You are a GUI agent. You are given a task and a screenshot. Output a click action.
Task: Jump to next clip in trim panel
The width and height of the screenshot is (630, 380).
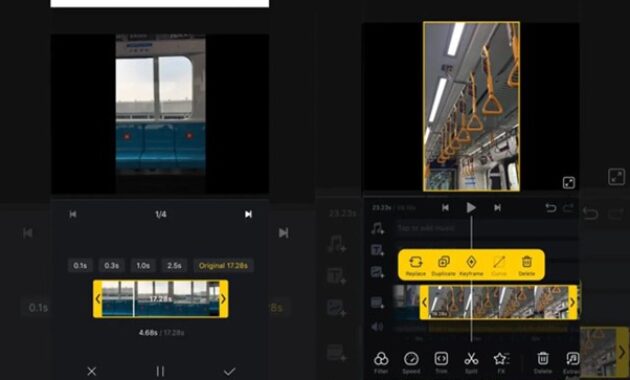coord(248,214)
